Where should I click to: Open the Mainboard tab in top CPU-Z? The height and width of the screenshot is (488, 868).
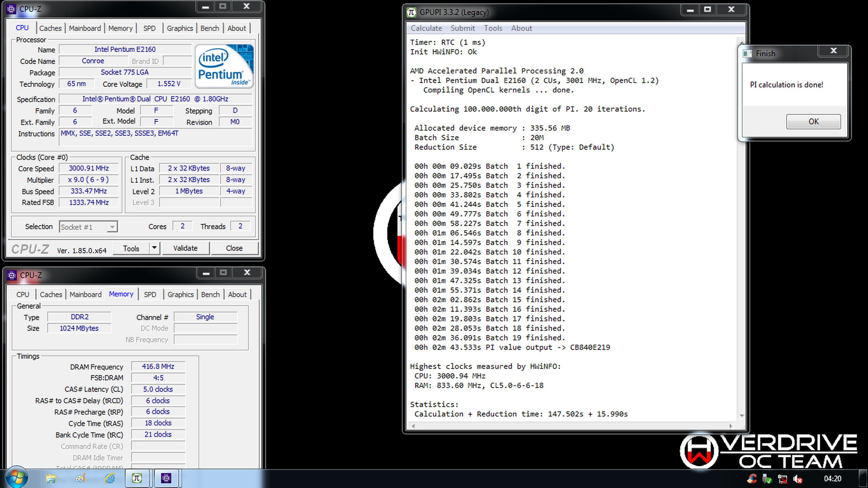pos(85,28)
